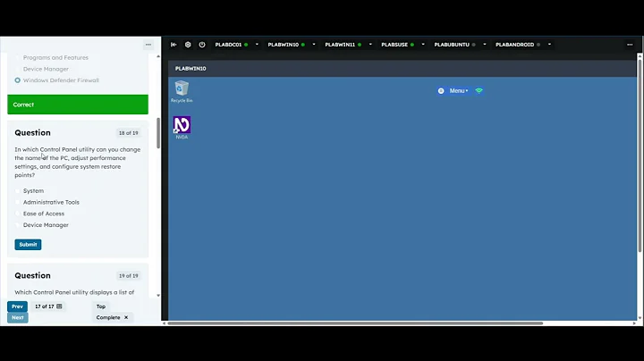Click the green Correct result banner
Viewport: 644px width, 361px height.
78,105
